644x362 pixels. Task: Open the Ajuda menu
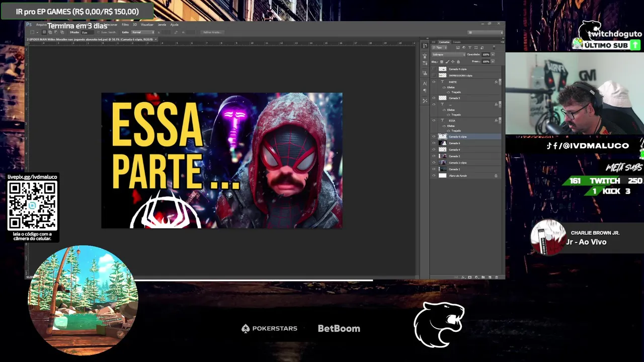point(174,25)
